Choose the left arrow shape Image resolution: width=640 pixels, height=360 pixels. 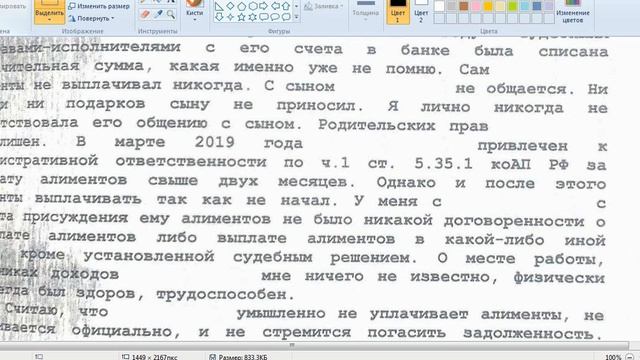click(x=275, y=6)
